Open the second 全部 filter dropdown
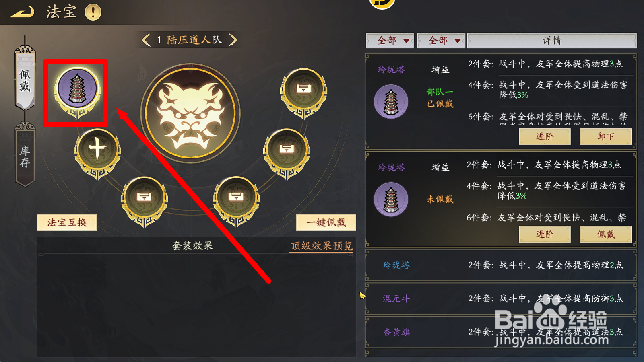The width and height of the screenshot is (644, 362). 441,41
